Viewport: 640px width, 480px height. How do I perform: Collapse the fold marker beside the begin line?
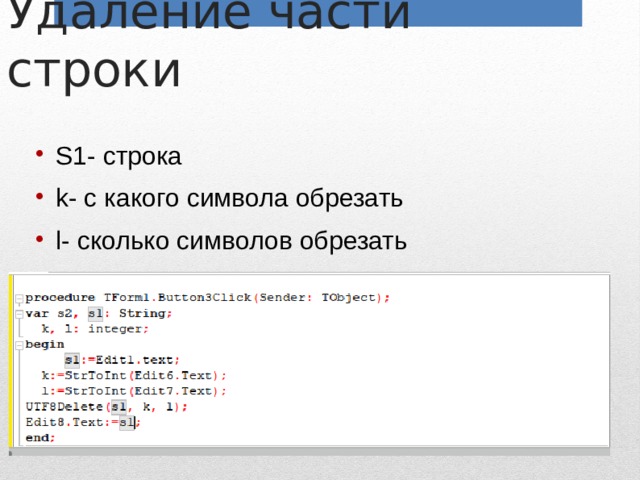(19, 346)
